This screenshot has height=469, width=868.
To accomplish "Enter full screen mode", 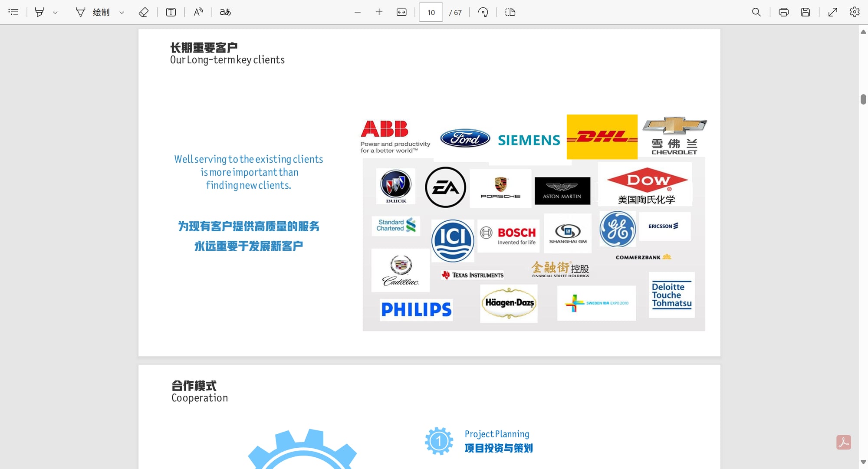I will click(x=833, y=12).
